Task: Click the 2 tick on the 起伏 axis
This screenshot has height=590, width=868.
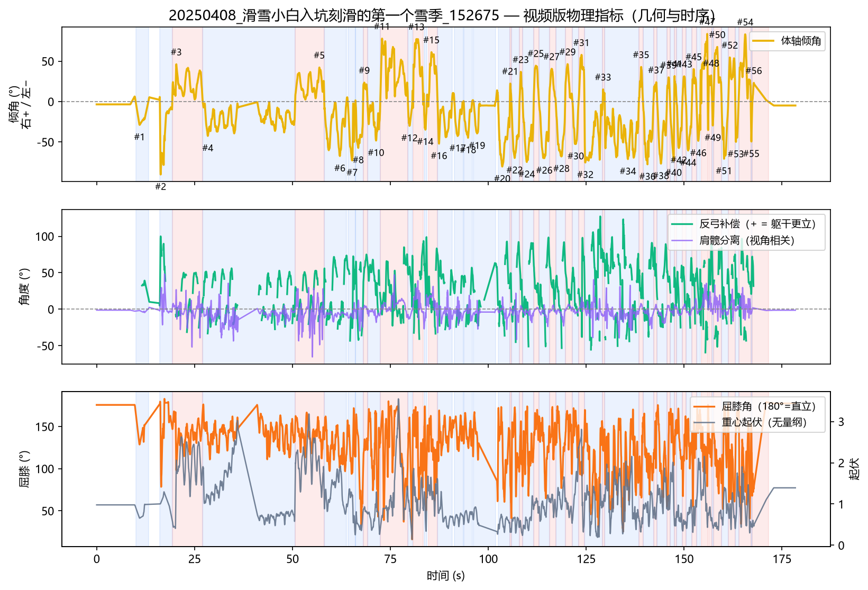Action: [841, 463]
